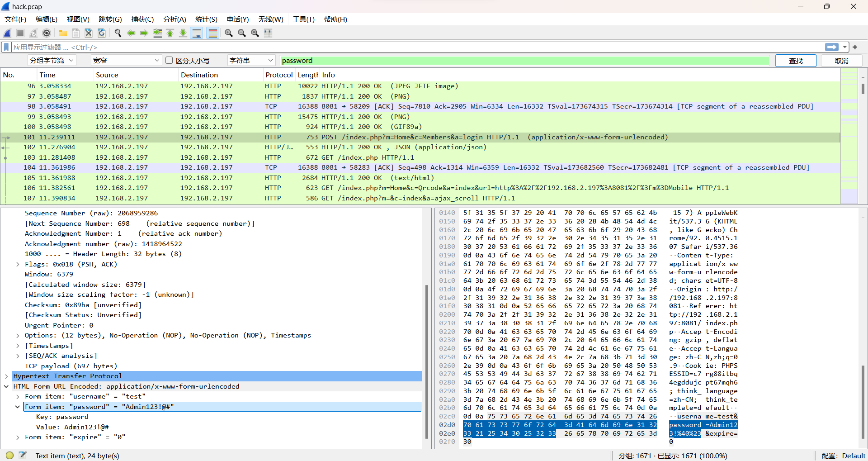Open the 分析(A) menu

point(175,19)
